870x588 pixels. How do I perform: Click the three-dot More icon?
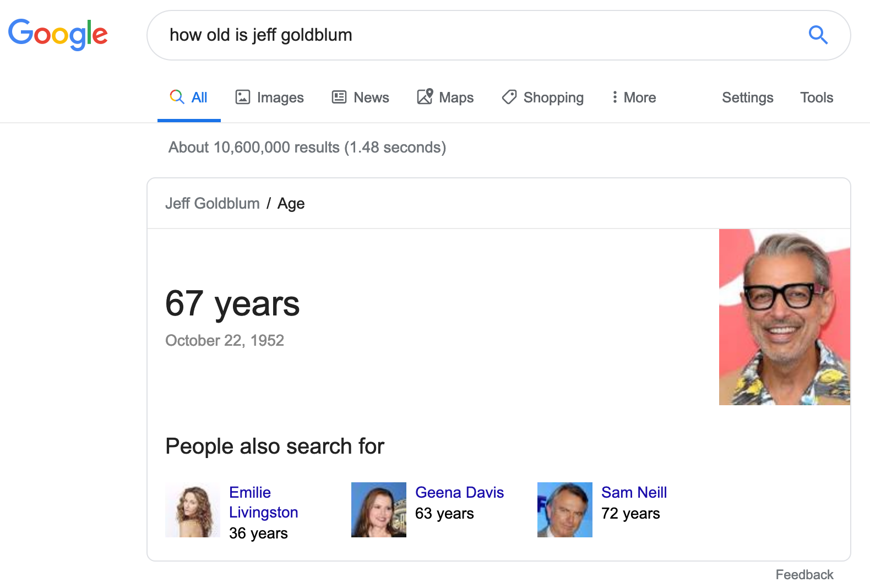(615, 97)
